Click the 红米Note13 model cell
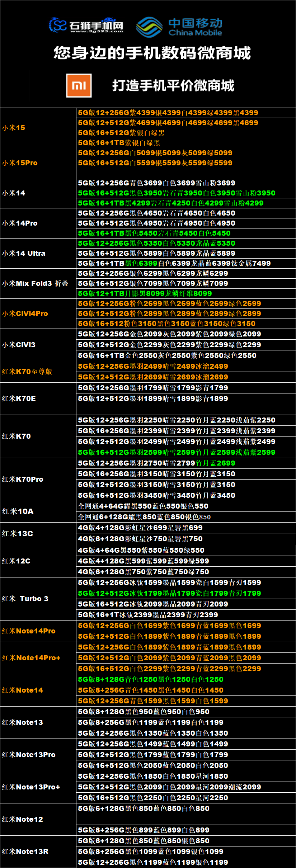 click(x=38, y=722)
